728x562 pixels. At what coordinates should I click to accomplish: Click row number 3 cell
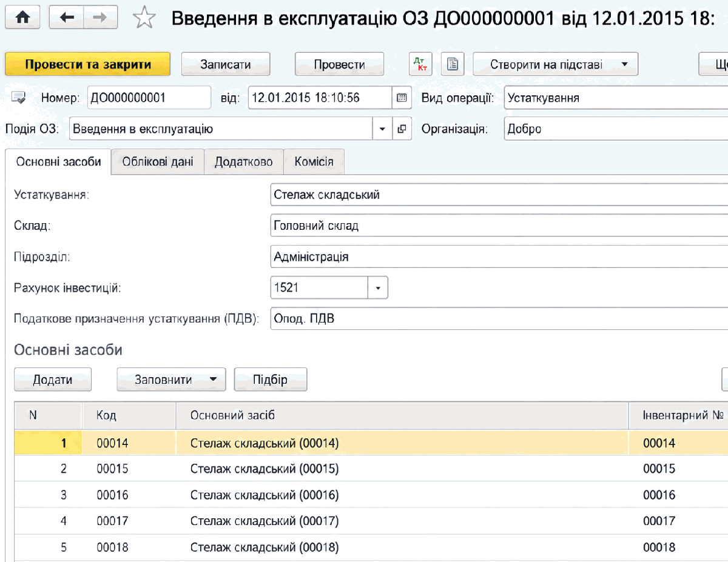coord(48,495)
